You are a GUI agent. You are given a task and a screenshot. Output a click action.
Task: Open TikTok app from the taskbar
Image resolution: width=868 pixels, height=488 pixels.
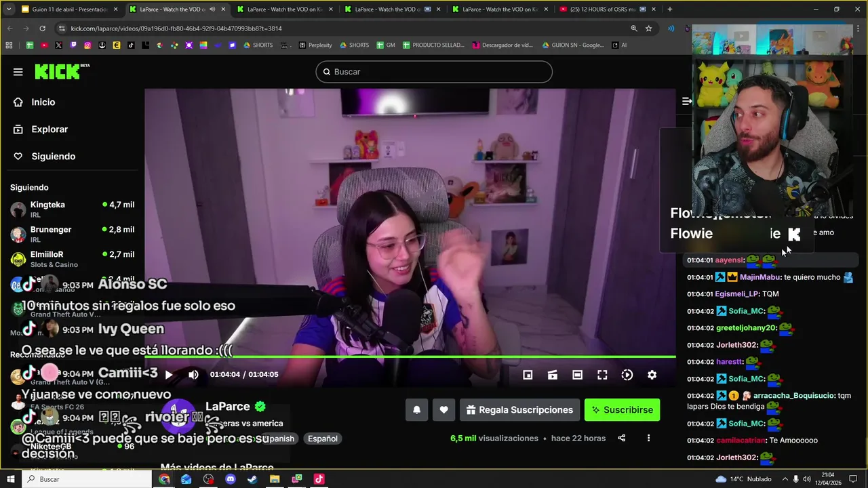click(319, 479)
